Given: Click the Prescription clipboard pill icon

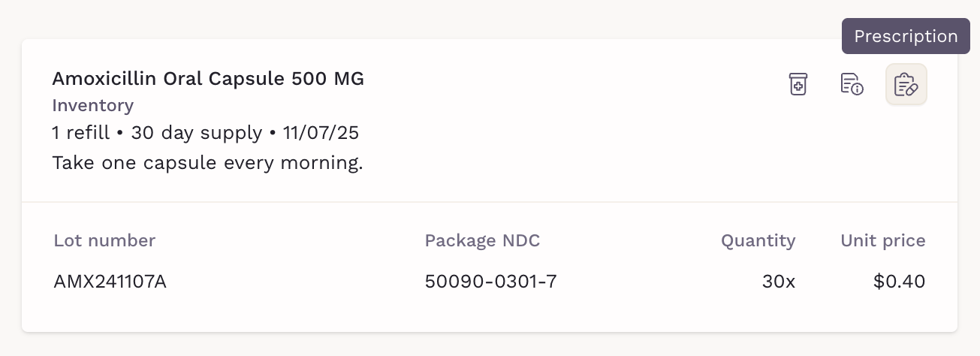Looking at the screenshot, I should click(906, 84).
